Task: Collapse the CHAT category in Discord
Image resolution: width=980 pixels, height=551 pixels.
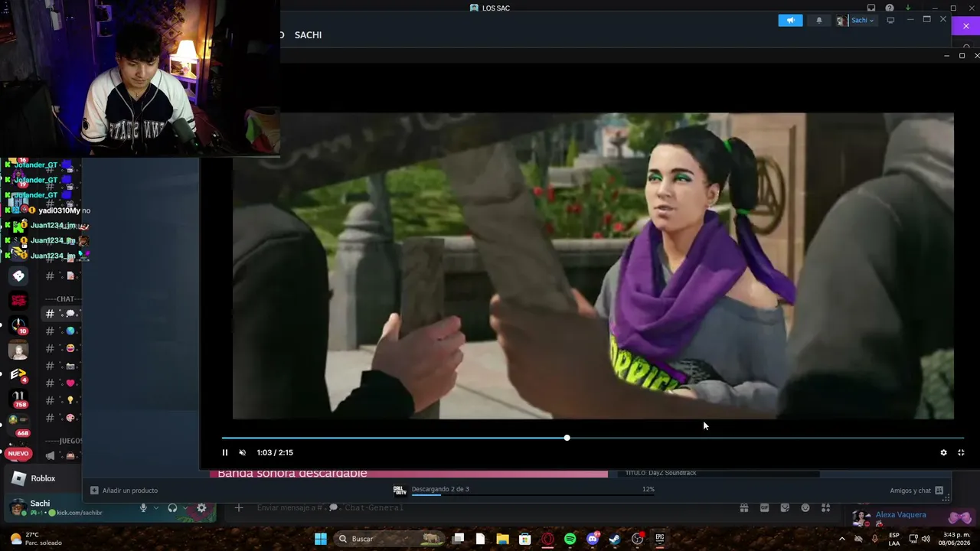Action: (x=63, y=299)
